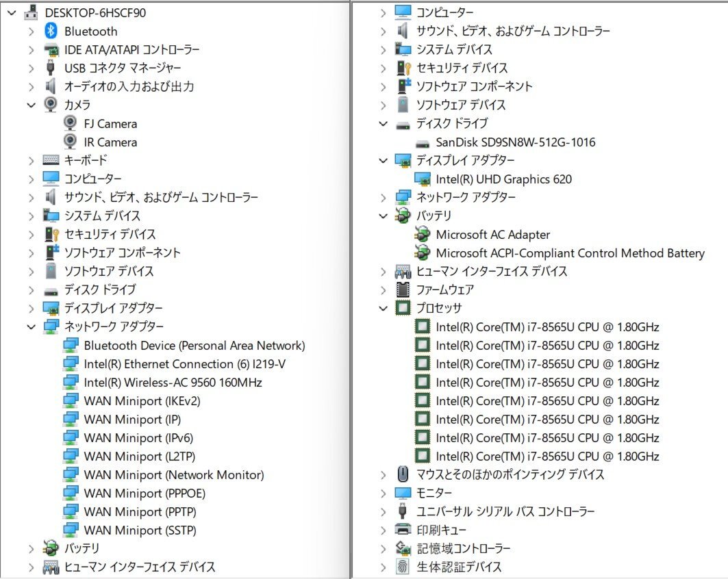The width and height of the screenshot is (728, 579).
Task: Click the Bluetooth category icon
Action: pos(51,31)
